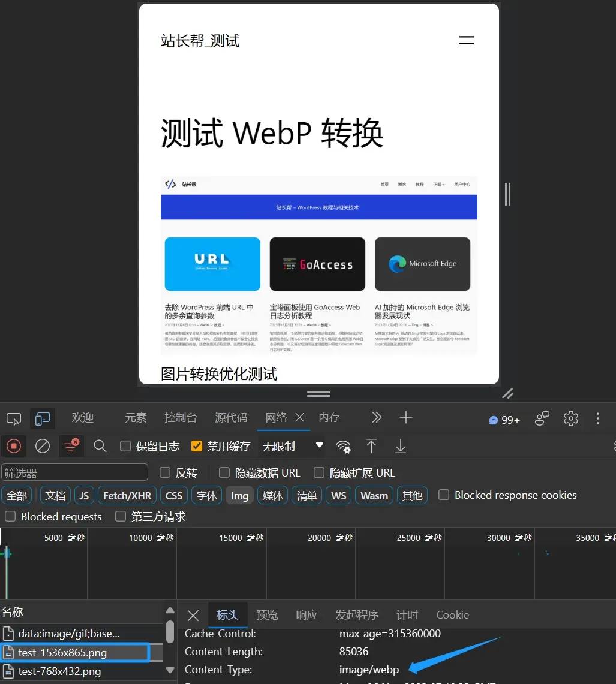
Task: Open the webpage hamburger menu
Action: tap(466, 40)
